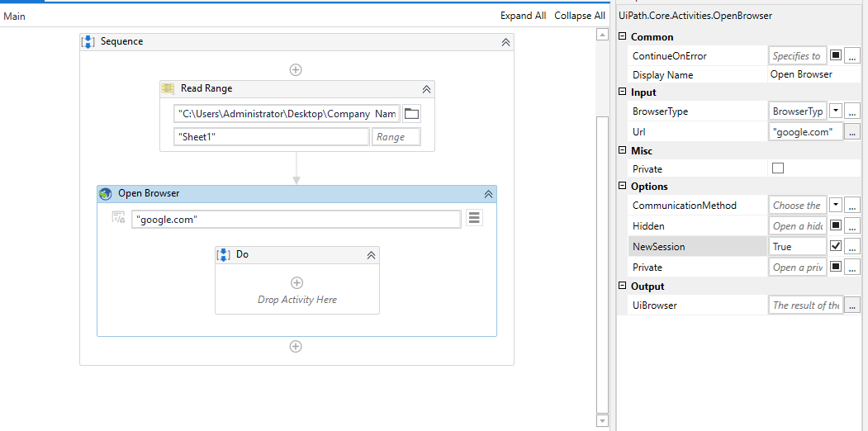Click the ContinueOnError value field
Screen dimensions: 868x431
click(797, 56)
